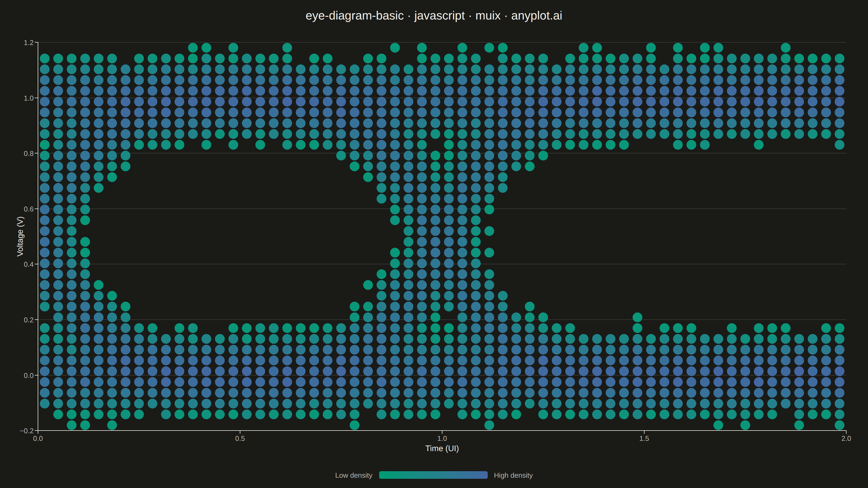This screenshot has height=488, width=868.
Task: Click the 0.2 voltage tick label
Action: click(x=29, y=320)
